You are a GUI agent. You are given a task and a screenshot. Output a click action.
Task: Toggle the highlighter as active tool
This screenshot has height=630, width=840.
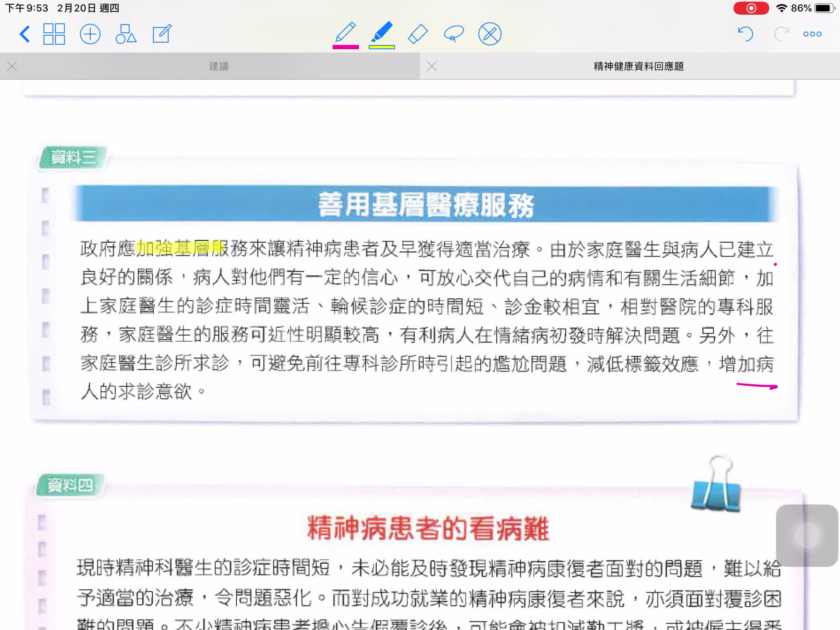pyautogui.click(x=381, y=33)
